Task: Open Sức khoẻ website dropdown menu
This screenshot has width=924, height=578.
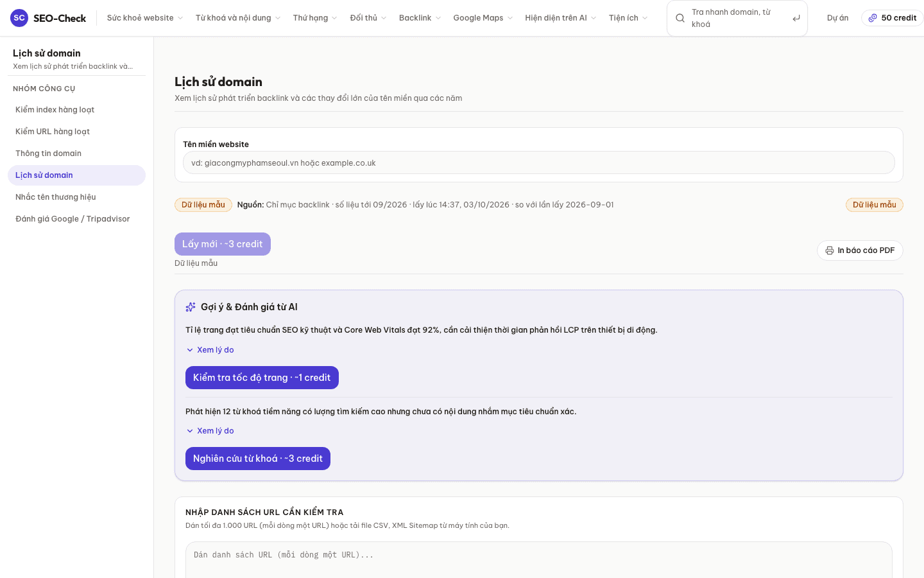Action: click(145, 18)
